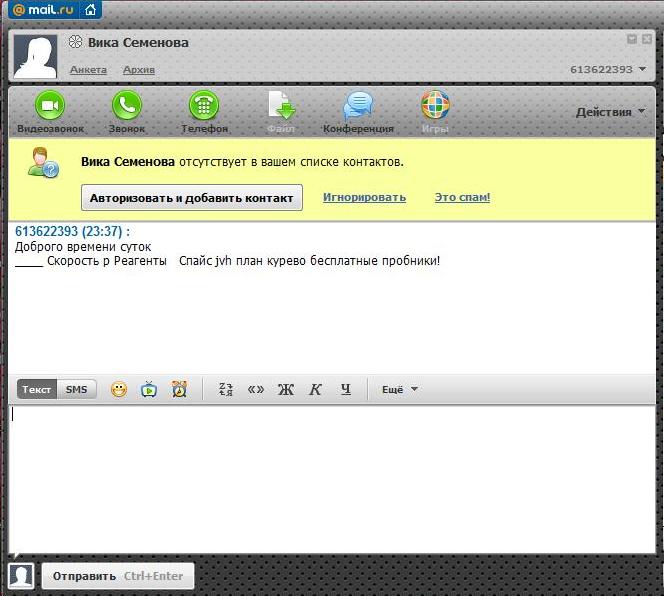Click Авторизовать и добавить контакт button
This screenshot has height=596, width=664.
pyautogui.click(x=191, y=197)
